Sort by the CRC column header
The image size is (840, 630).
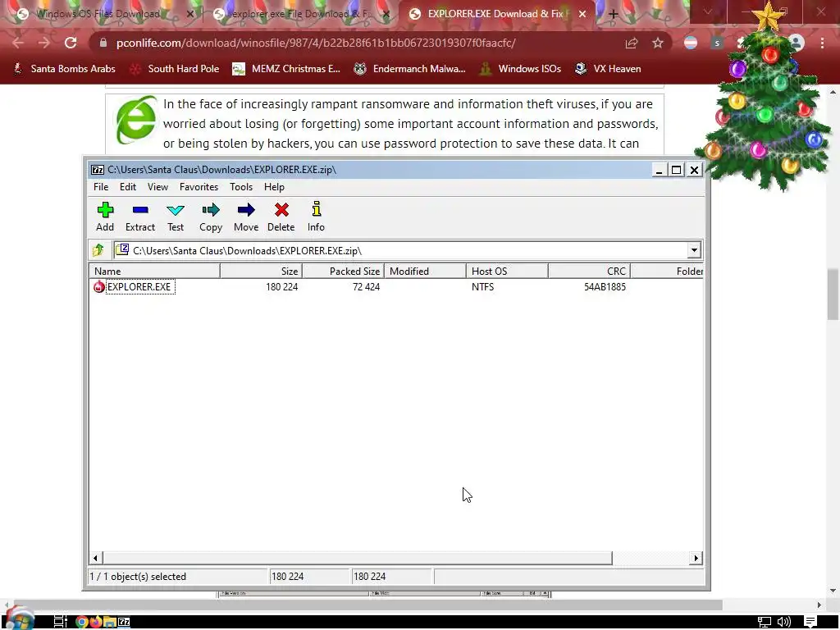click(x=589, y=271)
